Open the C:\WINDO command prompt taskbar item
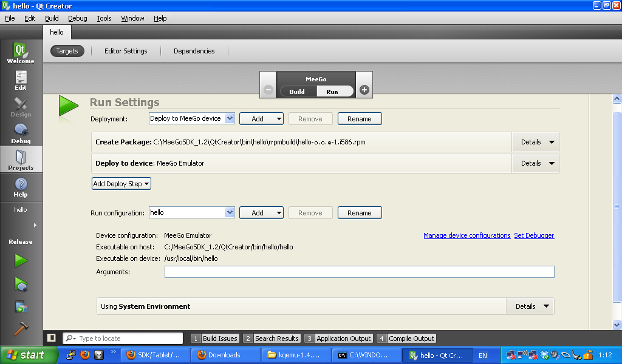The height and width of the screenshot is (364, 622). [366, 355]
